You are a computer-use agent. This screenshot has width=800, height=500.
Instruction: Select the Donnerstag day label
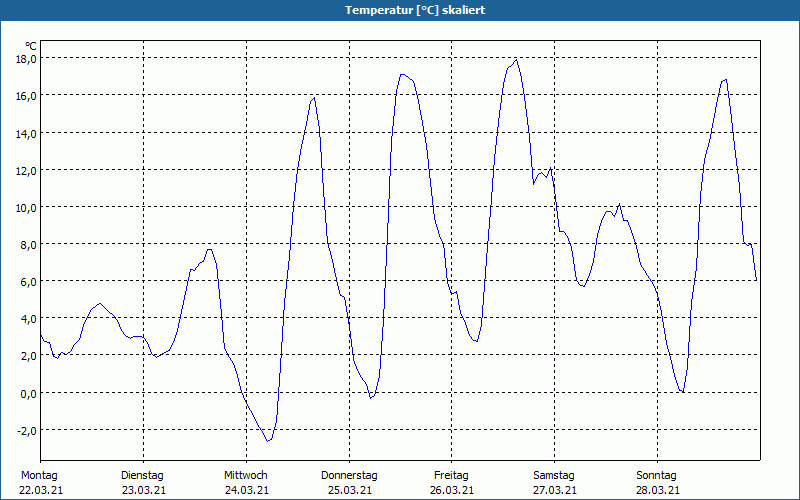[x=349, y=476]
